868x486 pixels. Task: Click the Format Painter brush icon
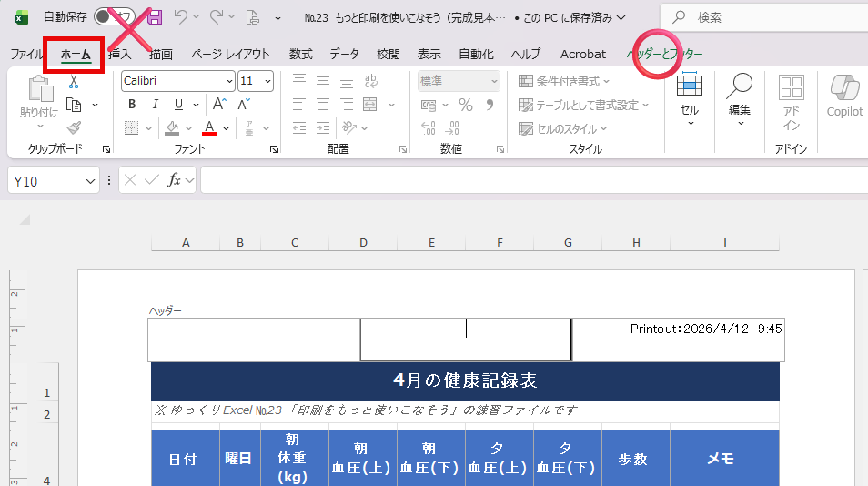74,127
